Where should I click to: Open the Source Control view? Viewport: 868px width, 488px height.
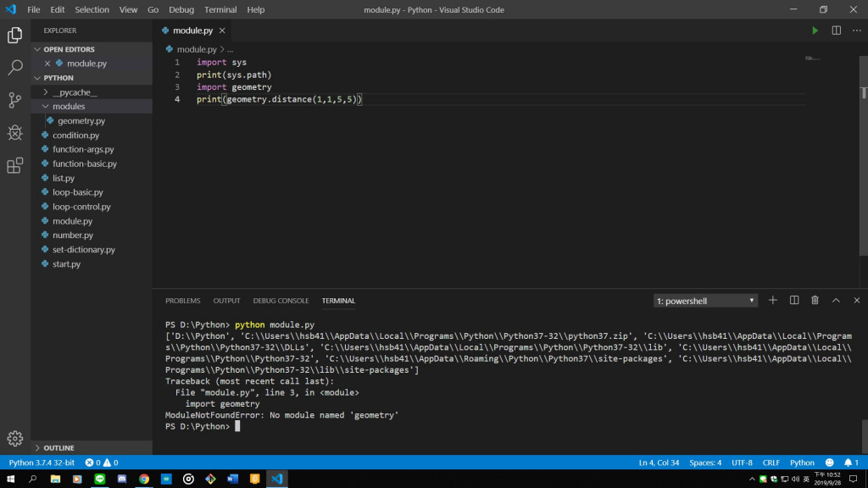pyautogui.click(x=15, y=100)
